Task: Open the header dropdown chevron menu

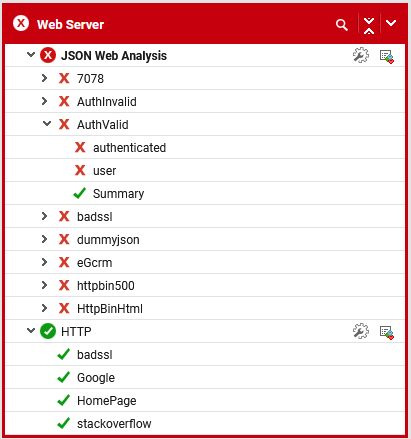Action: coord(391,23)
